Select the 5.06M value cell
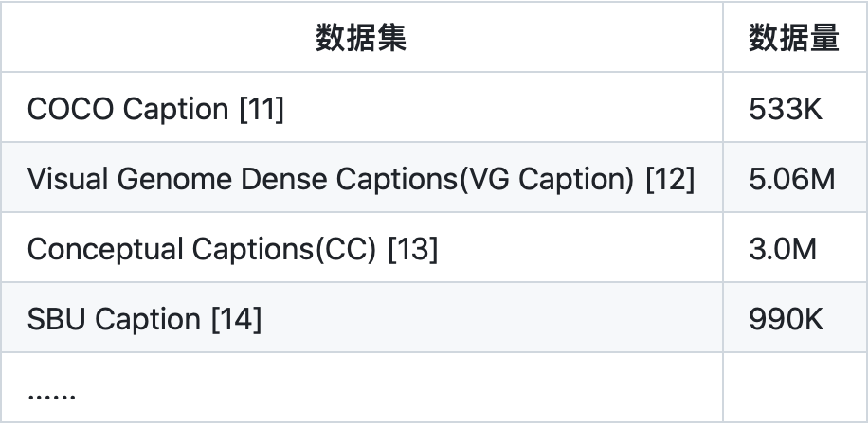This screenshot has width=868, height=426. [795, 178]
